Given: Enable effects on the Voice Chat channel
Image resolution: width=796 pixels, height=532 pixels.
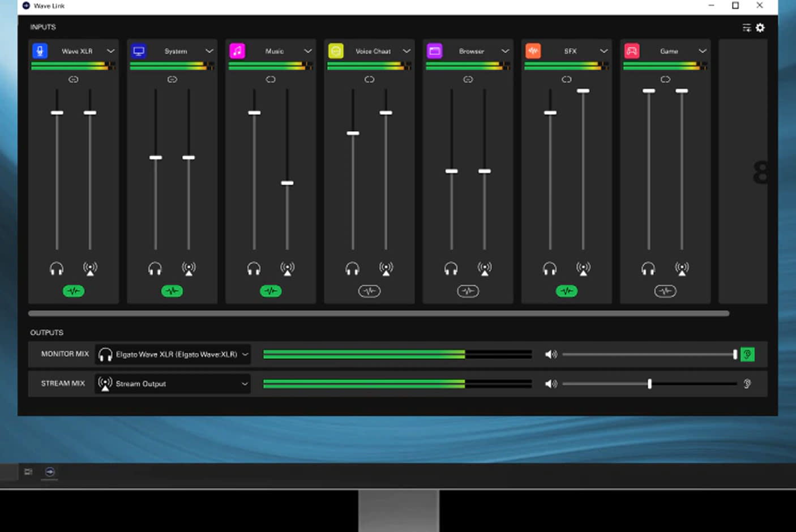Looking at the screenshot, I should 369,291.
